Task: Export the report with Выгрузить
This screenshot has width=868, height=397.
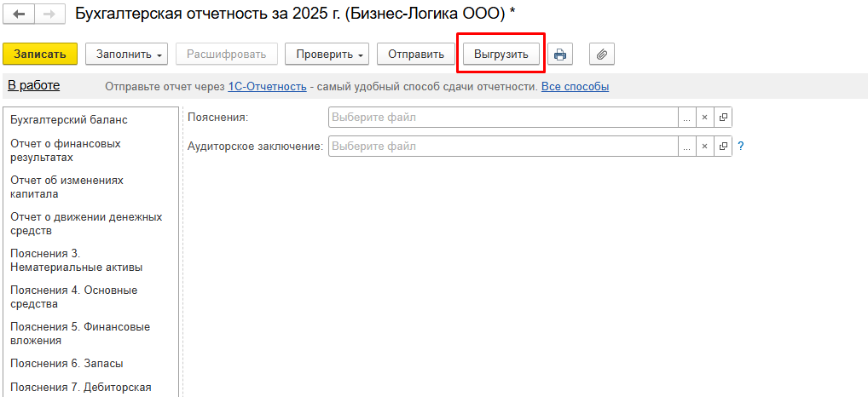Action: 501,55
